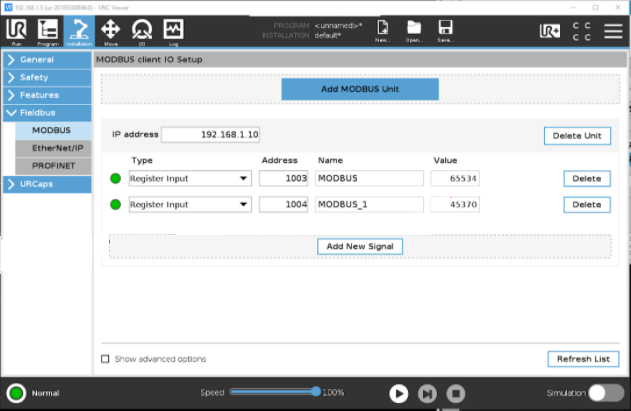631x411 pixels.
Task: Select EtherNet/IP in Fieldbus menu
Action: point(53,148)
